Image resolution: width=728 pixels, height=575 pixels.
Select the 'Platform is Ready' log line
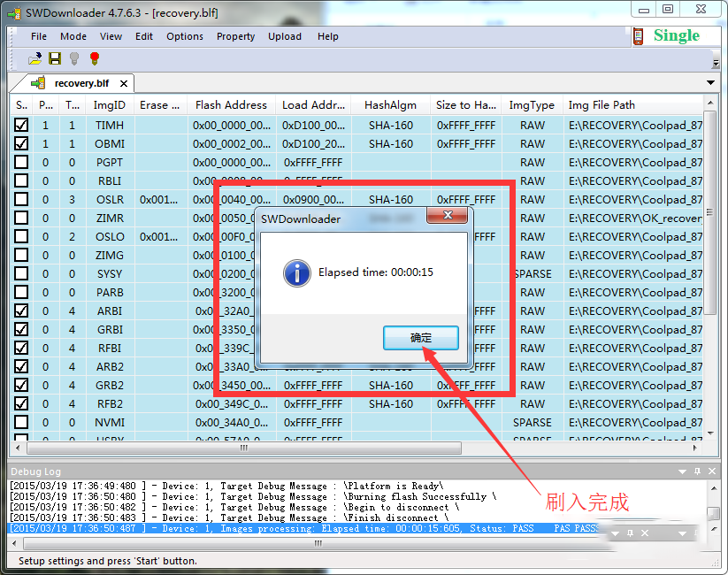click(226, 486)
